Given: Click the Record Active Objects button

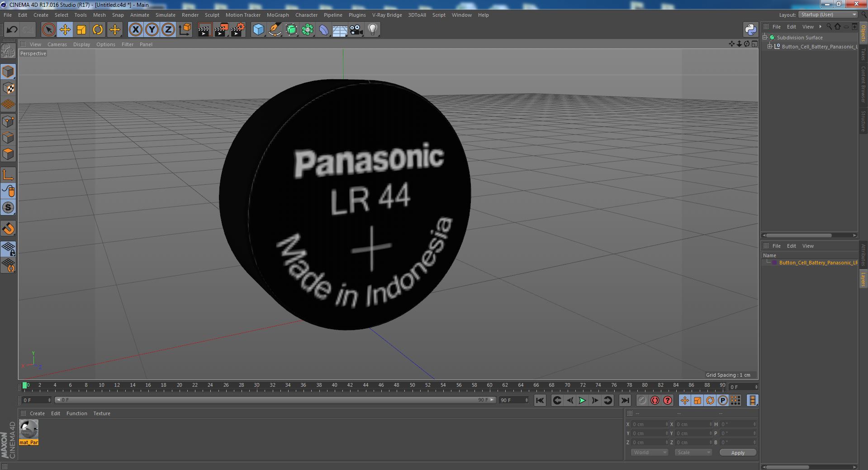Looking at the screenshot, I should pos(642,400).
